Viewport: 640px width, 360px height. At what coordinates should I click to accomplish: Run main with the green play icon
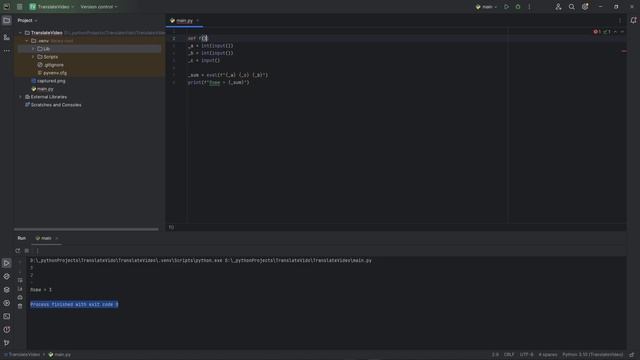(x=507, y=7)
